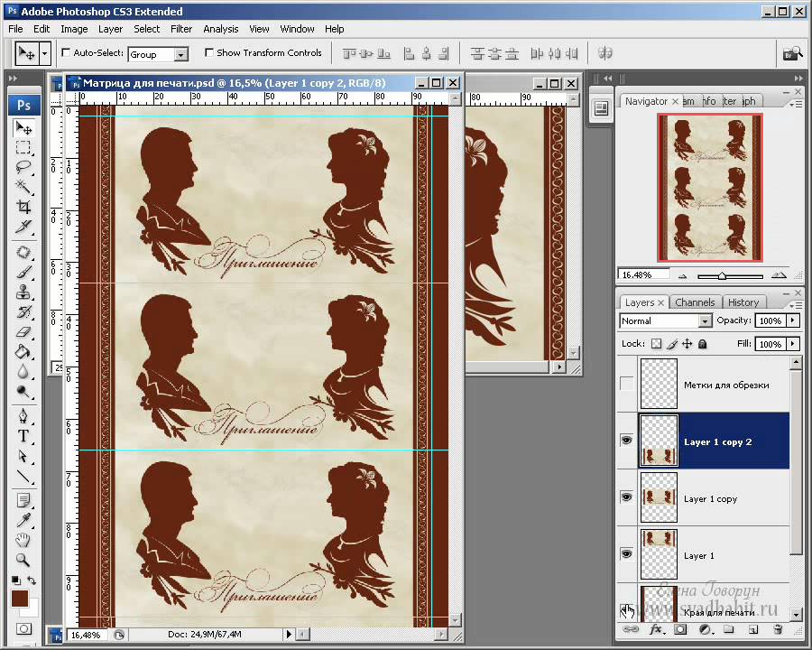Click zoom in button in Navigator
This screenshot has height=650, width=812.
[779, 275]
